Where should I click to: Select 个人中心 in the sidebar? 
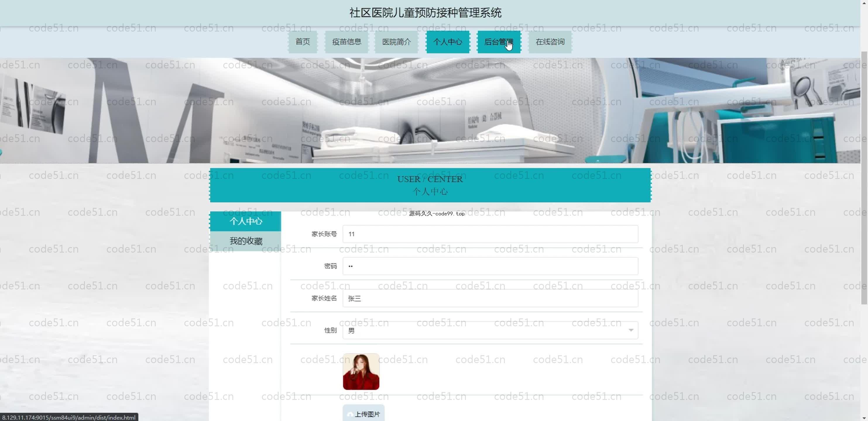(245, 221)
